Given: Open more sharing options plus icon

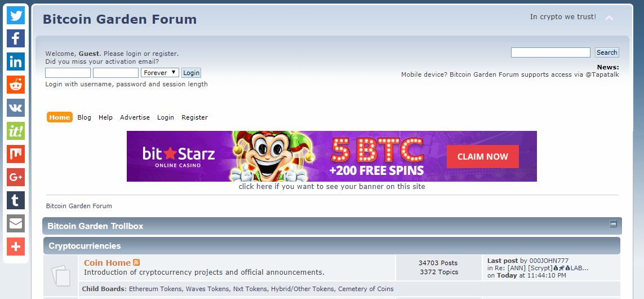Looking at the screenshot, I should [x=16, y=247].
